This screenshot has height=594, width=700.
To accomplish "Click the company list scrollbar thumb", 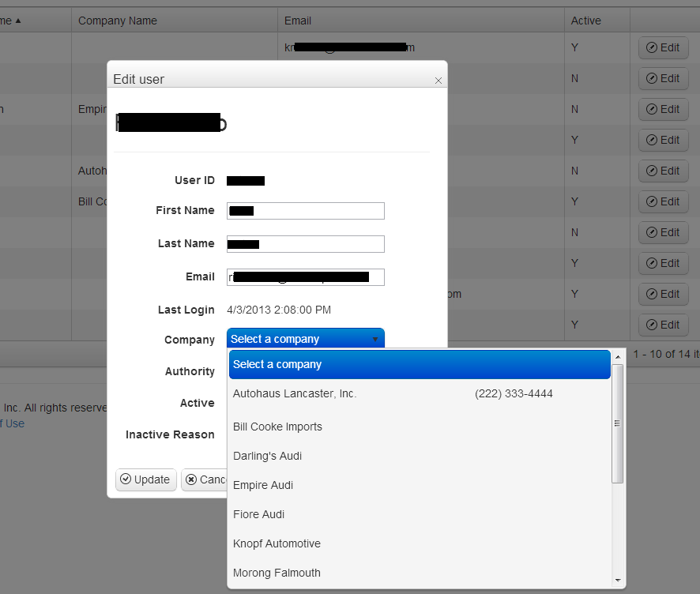I will click(617, 423).
